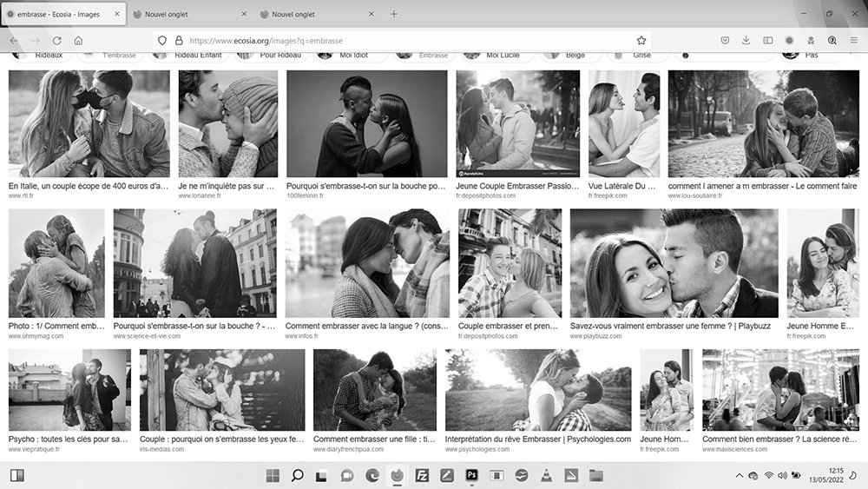Open the volume control in tray
This screenshot has height=489, width=868.
782,475
